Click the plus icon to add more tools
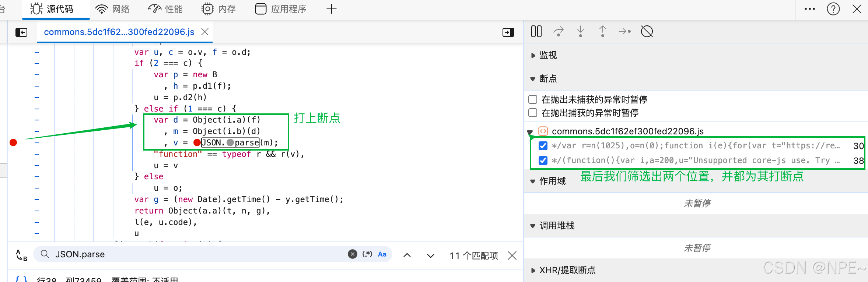Viewport: 868px width, 282px height. point(332,9)
